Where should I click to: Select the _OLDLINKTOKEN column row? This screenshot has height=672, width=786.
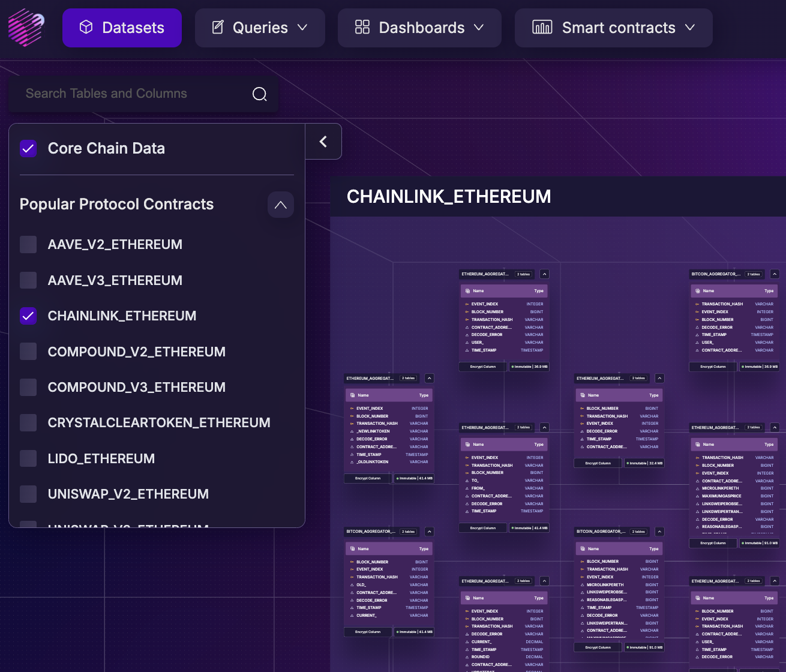pyautogui.click(x=389, y=462)
